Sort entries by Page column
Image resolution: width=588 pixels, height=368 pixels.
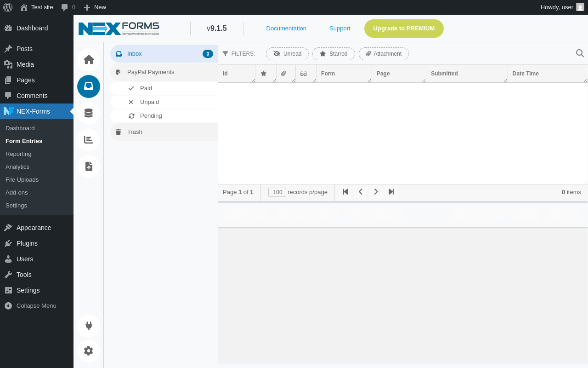[x=399, y=74]
